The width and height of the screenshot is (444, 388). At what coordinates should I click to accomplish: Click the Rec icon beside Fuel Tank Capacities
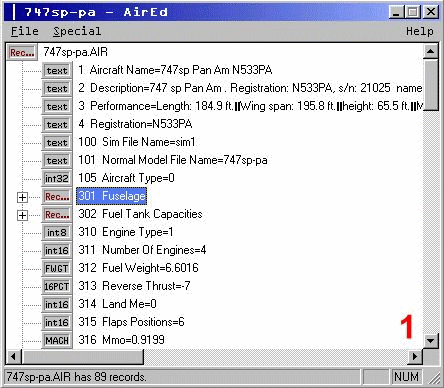pos(57,215)
